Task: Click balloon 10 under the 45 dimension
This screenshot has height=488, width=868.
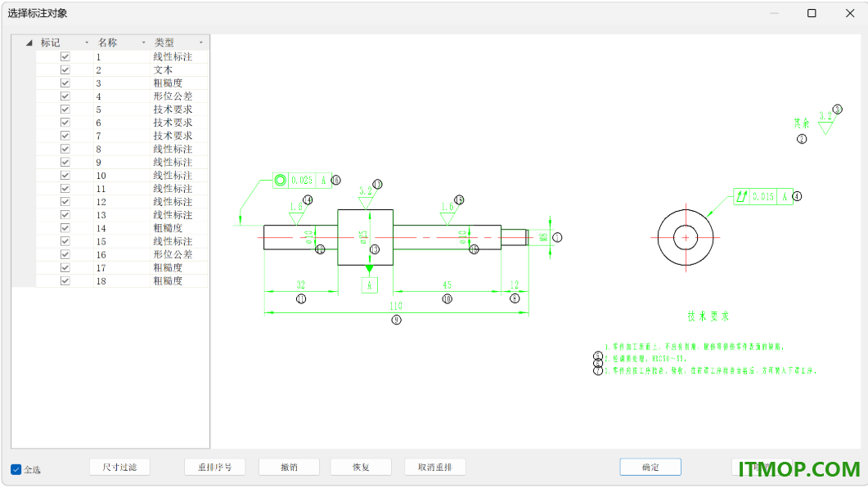Action: [x=447, y=299]
